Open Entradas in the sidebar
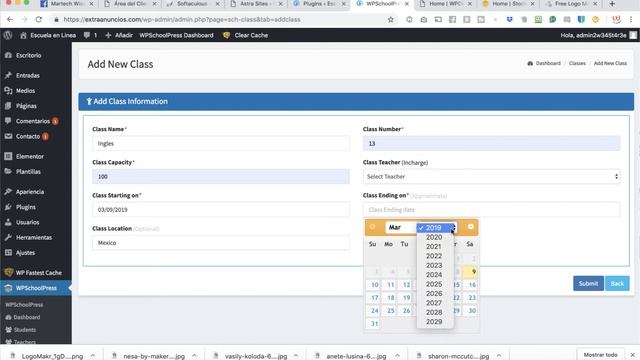 [28, 75]
